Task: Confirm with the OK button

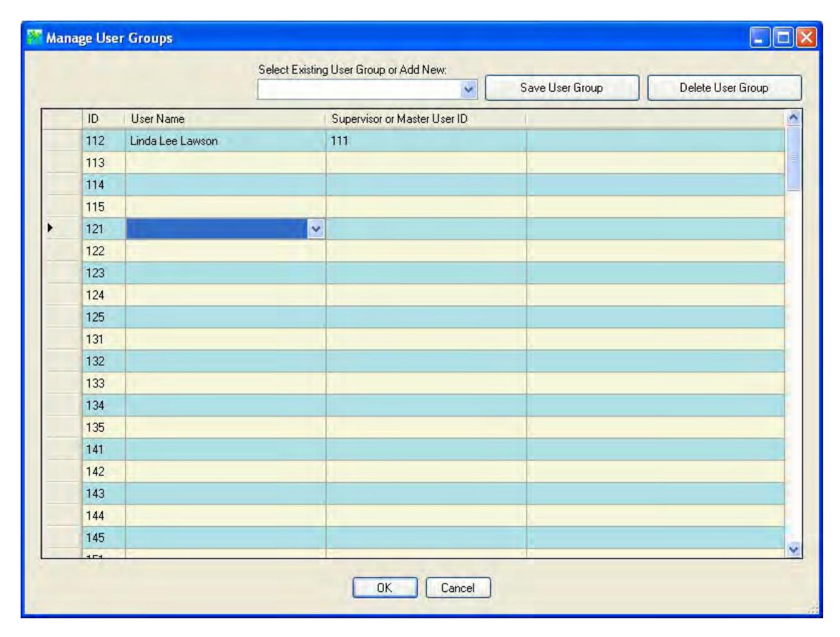Action: [x=385, y=588]
